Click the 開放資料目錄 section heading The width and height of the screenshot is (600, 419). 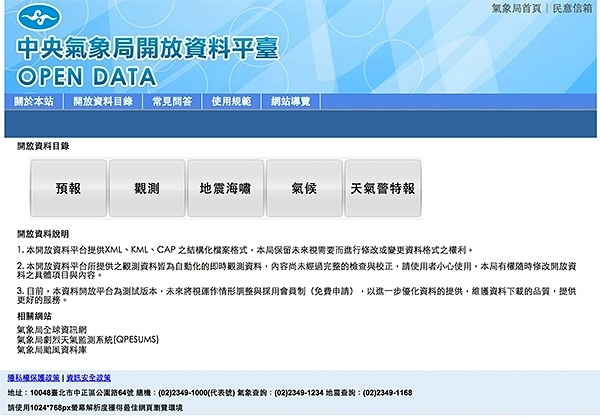coord(43,146)
